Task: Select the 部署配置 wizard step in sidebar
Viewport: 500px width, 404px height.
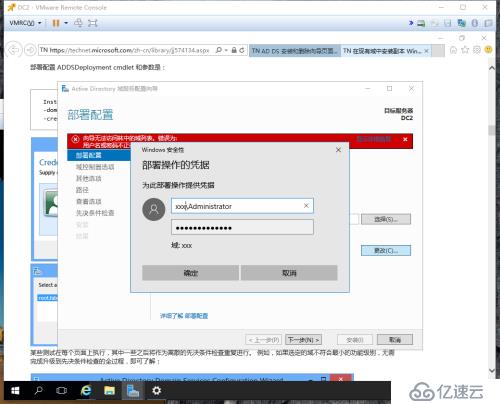Action: (x=99, y=155)
